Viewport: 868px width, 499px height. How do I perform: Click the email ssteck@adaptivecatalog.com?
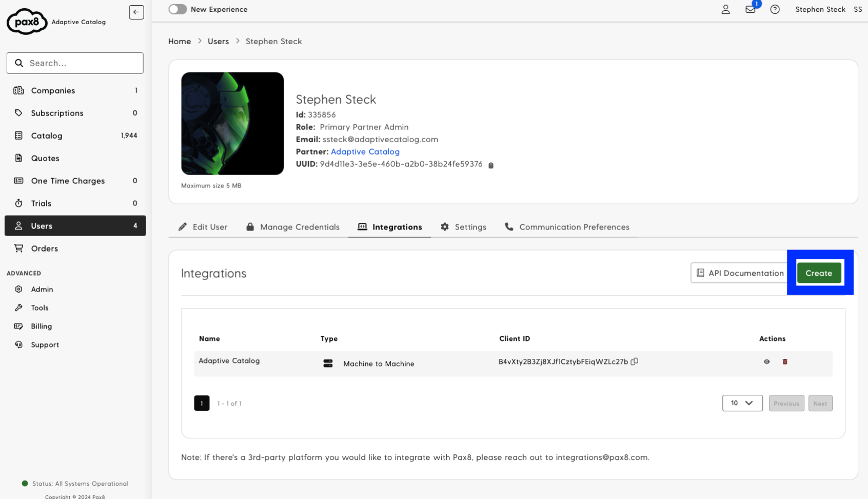click(x=380, y=139)
